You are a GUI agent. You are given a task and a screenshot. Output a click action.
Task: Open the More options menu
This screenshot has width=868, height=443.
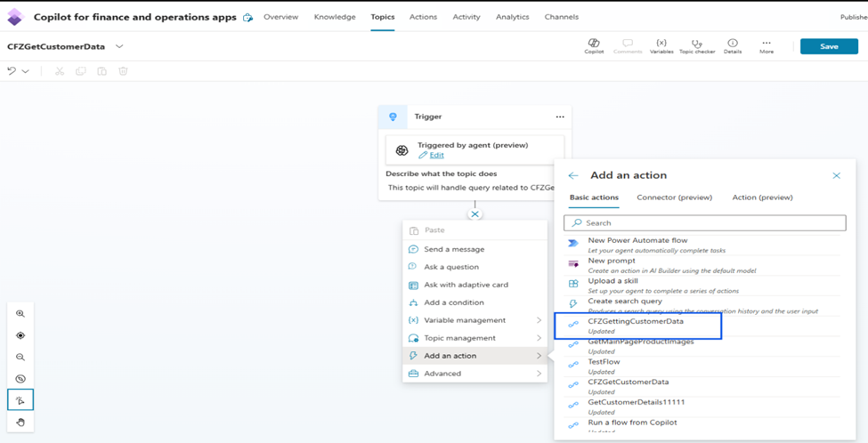click(x=767, y=46)
